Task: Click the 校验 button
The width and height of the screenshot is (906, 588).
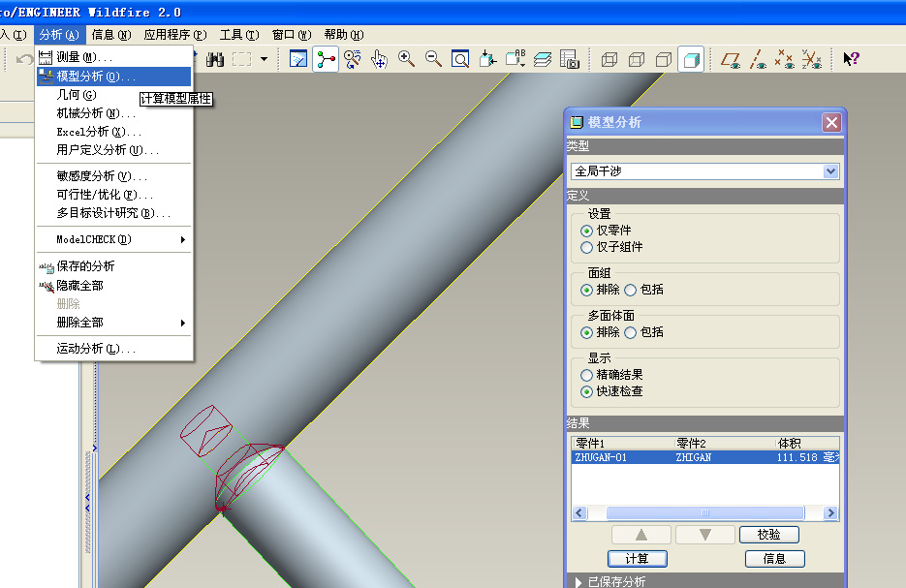Action: coord(769,535)
